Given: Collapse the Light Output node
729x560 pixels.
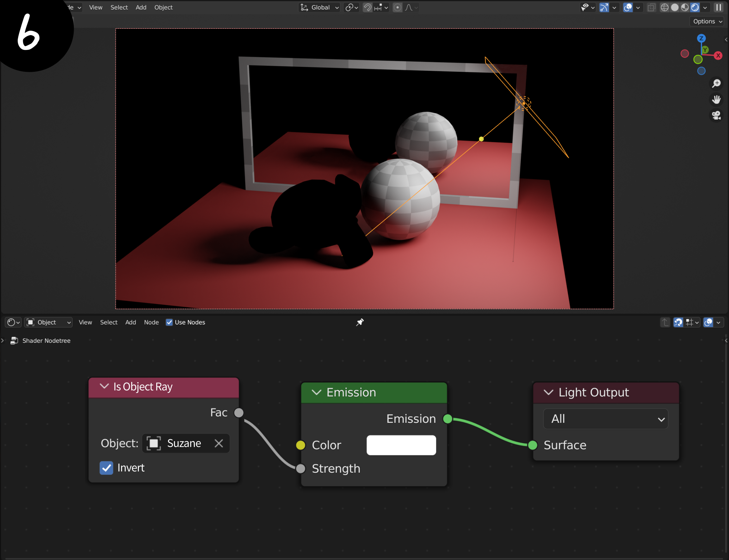Looking at the screenshot, I should pos(548,392).
